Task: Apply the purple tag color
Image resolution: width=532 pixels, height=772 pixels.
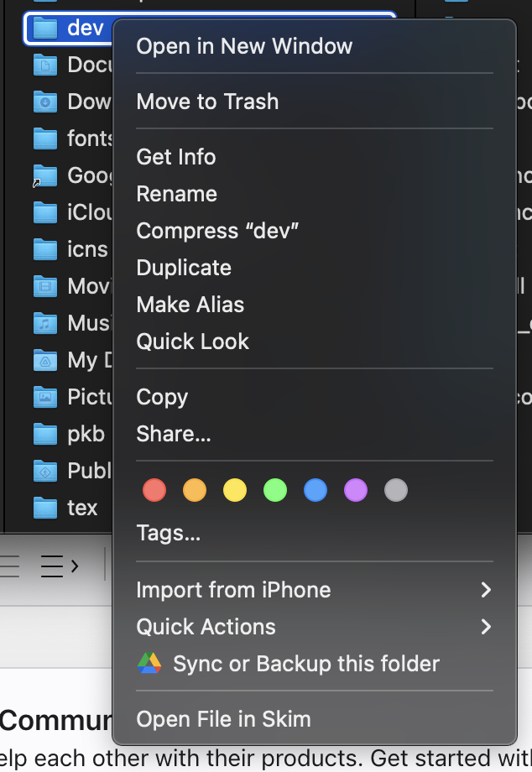Action: [x=356, y=490]
